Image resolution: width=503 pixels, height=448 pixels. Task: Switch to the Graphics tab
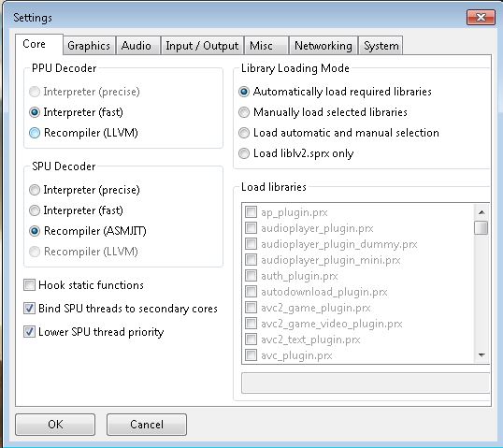pyautogui.click(x=89, y=46)
